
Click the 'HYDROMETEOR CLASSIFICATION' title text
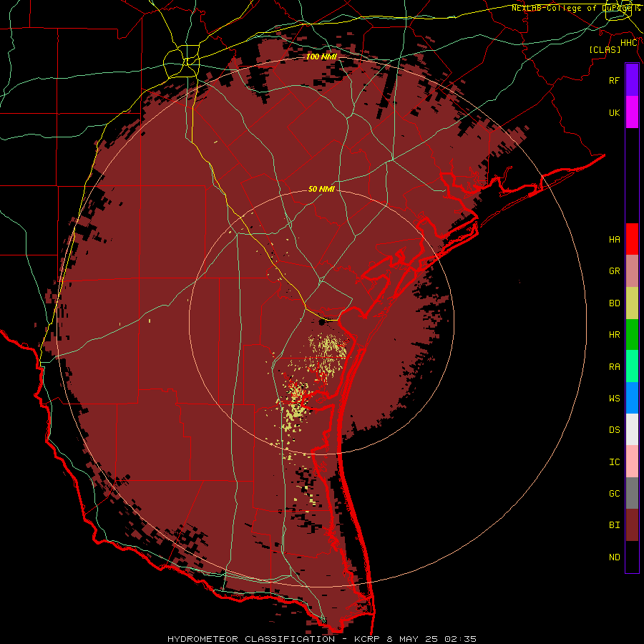(x=251, y=639)
